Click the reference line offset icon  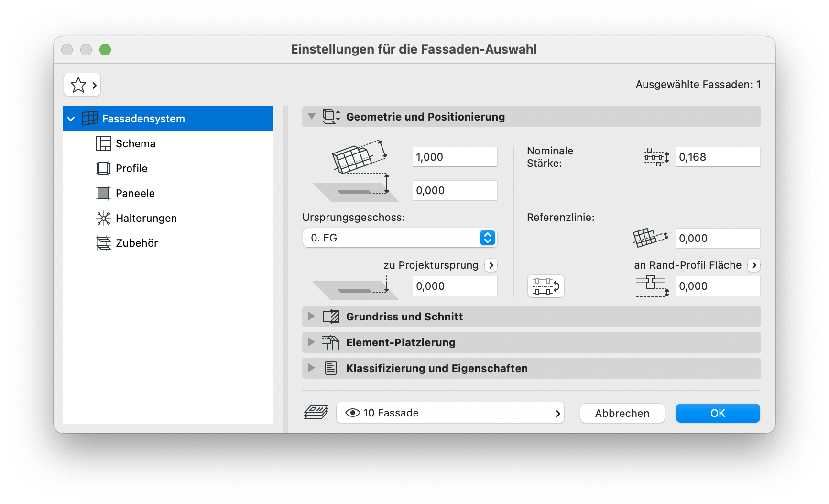[650, 238]
